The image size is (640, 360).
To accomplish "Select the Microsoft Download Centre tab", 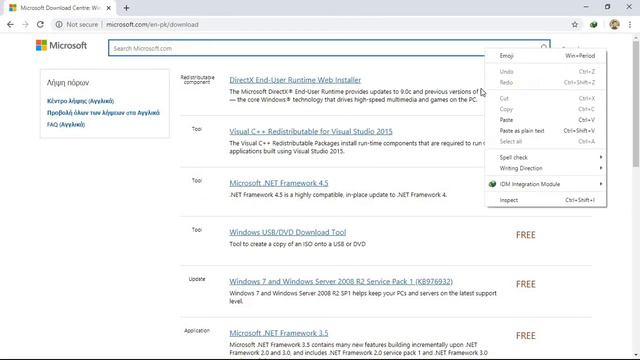I will tap(60, 8).
